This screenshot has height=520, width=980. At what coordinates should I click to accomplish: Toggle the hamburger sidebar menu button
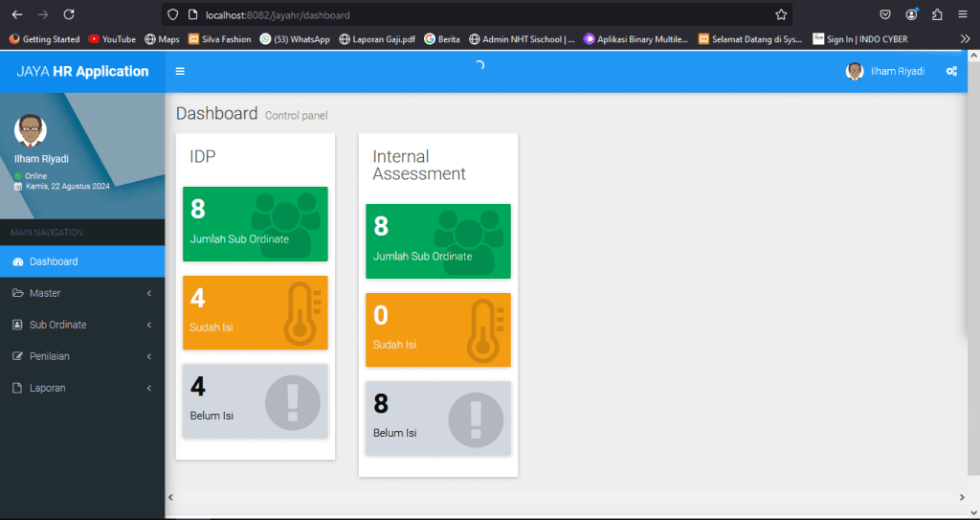click(x=180, y=71)
